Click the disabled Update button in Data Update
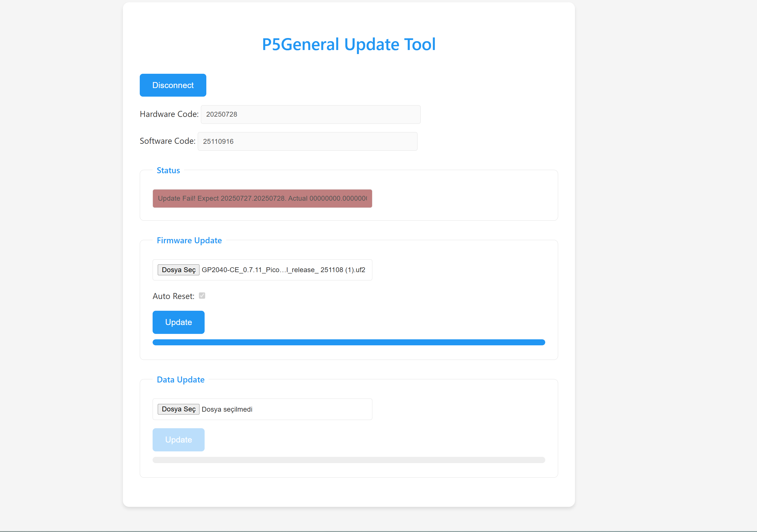The height and width of the screenshot is (532, 757). click(x=178, y=440)
